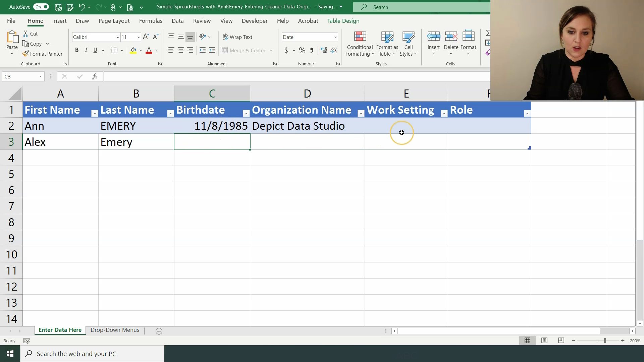644x362 pixels.
Task: Align text left in the cell
Action: [171, 50]
